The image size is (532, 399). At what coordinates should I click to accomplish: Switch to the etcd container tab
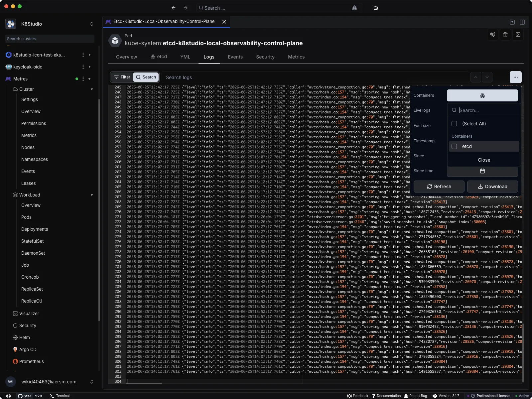pyautogui.click(x=159, y=57)
